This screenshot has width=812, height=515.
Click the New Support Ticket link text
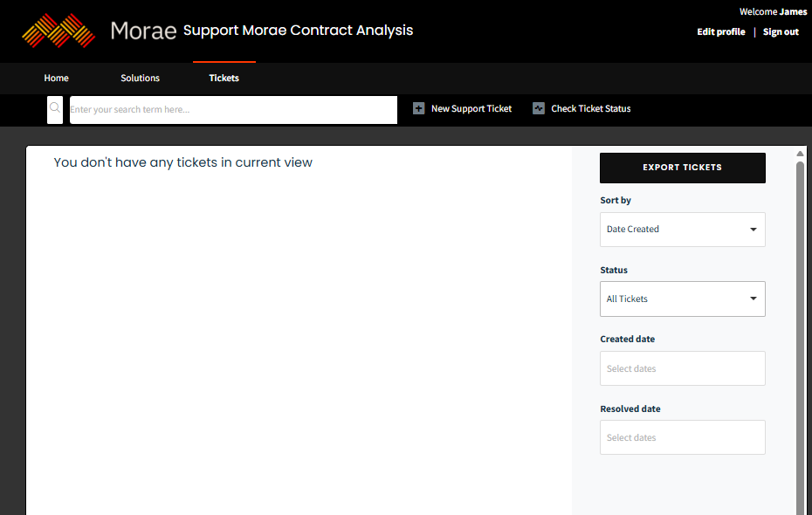click(471, 109)
